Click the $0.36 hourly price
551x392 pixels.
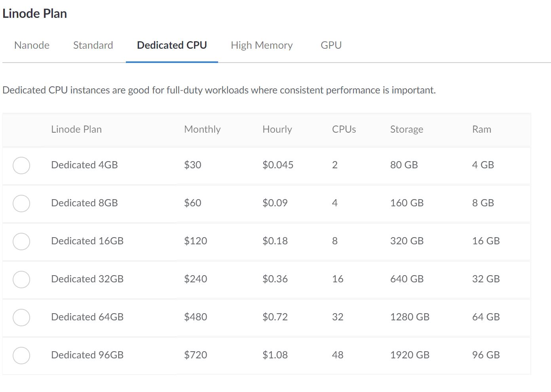point(275,279)
